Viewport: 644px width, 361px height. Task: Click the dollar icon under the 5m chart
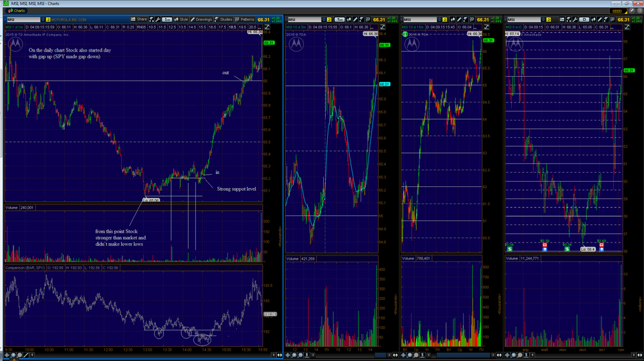(307, 355)
